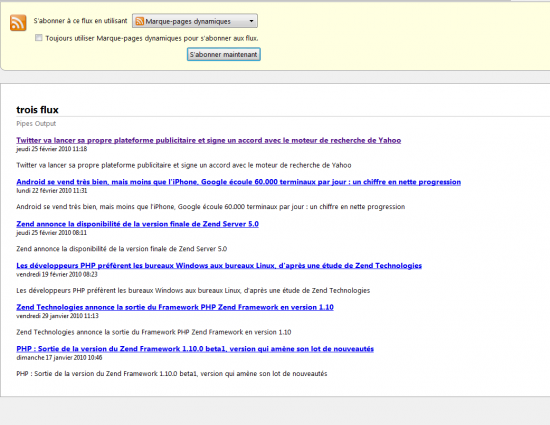The width and height of the screenshot is (550, 425).
Task: Click the date vendredi 29 janvier 2010 11:13
Action: 58,316
